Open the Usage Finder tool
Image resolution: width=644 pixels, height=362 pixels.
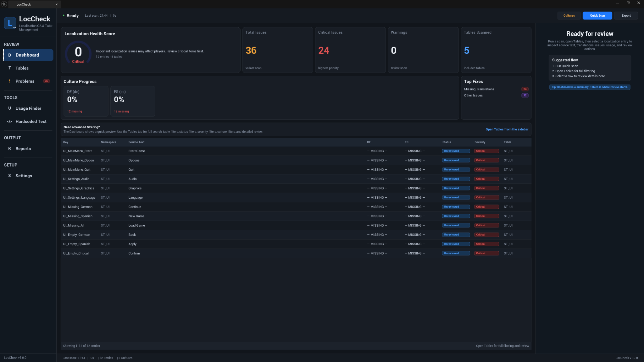(28, 108)
